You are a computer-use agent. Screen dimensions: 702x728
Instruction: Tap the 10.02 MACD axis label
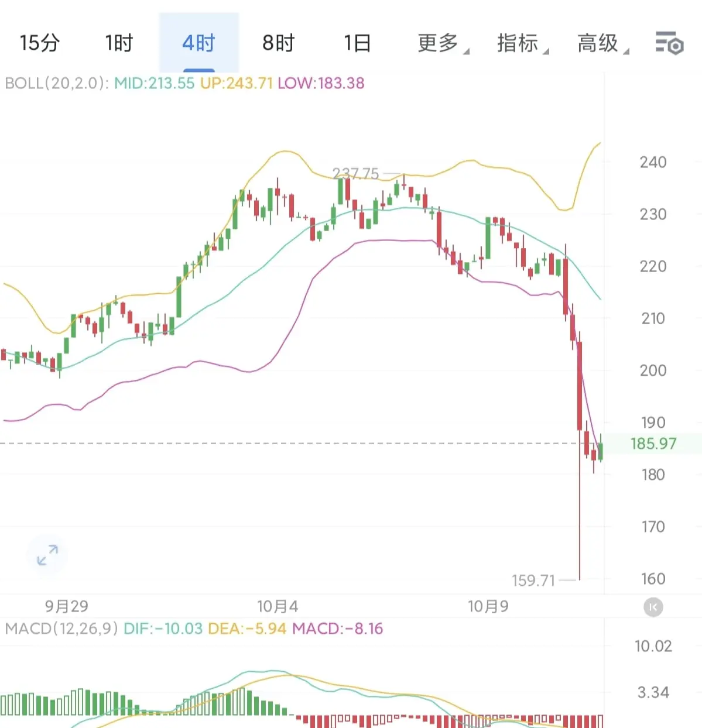[x=653, y=646]
